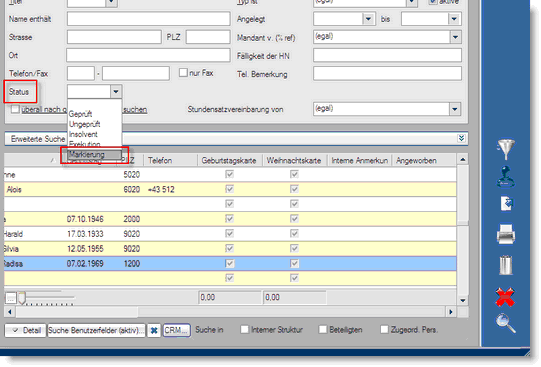Click the magnifying glass search icon
The width and height of the screenshot is (541, 367).
point(506,323)
